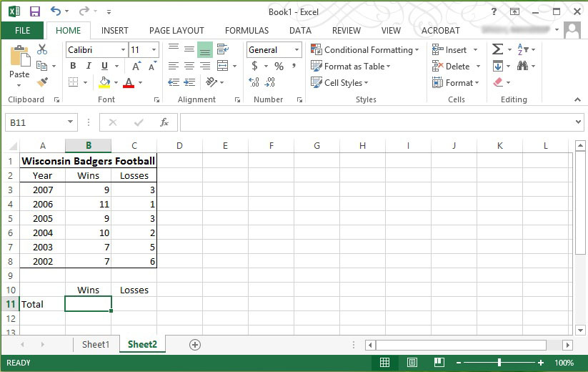The height and width of the screenshot is (372, 588).
Task: Switch to Sheet1 worksheet tab
Action: click(x=96, y=344)
